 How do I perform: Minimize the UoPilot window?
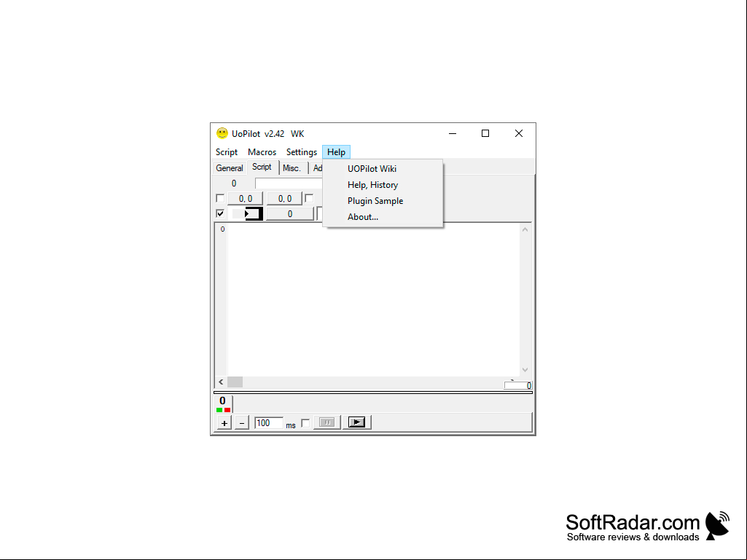tap(453, 133)
